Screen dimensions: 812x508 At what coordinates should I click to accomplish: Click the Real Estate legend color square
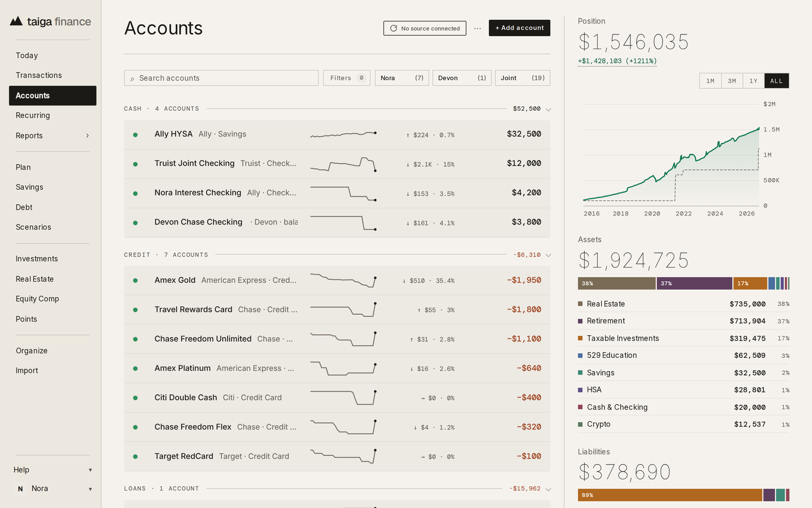coord(580,304)
